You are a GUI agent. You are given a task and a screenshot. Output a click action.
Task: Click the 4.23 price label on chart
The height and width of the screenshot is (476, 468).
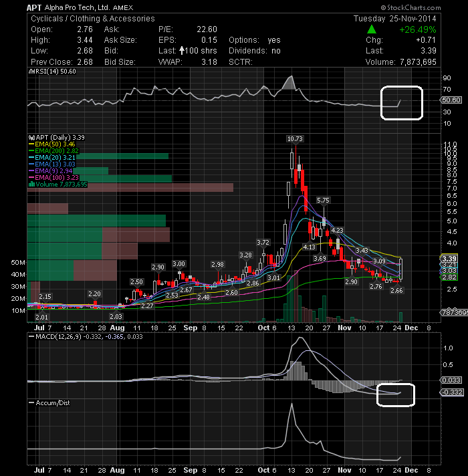(337, 231)
